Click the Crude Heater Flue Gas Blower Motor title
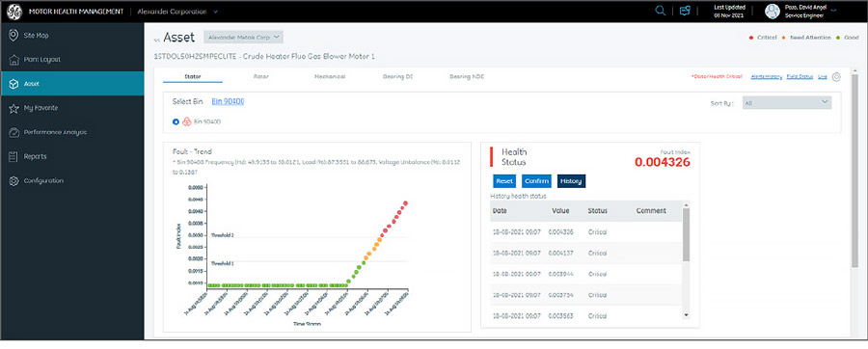 click(x=264, y=57)
